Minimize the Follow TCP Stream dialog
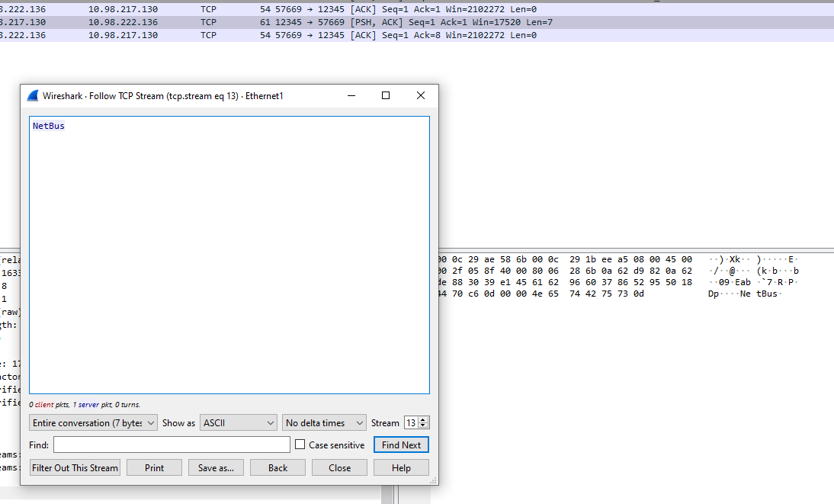This screenshot has height=504, width=834. pyautogui.click(x=351, y=96)
